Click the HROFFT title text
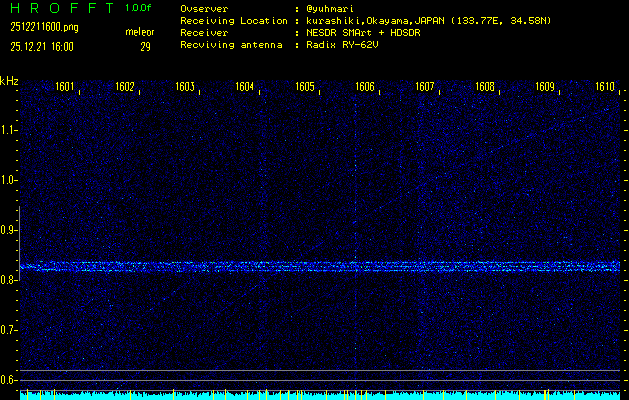This screenshot has width=629, height=400. coord(61,8)
